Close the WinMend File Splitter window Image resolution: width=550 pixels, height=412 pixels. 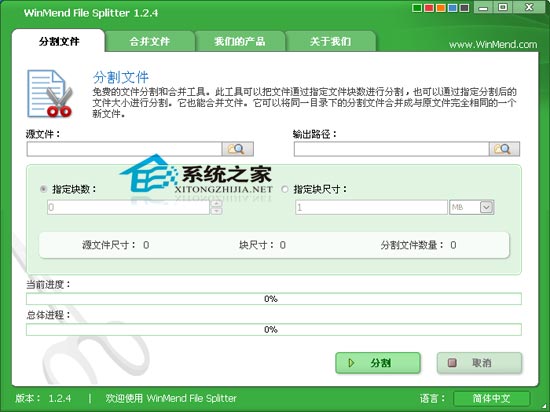tap(530, 8)
